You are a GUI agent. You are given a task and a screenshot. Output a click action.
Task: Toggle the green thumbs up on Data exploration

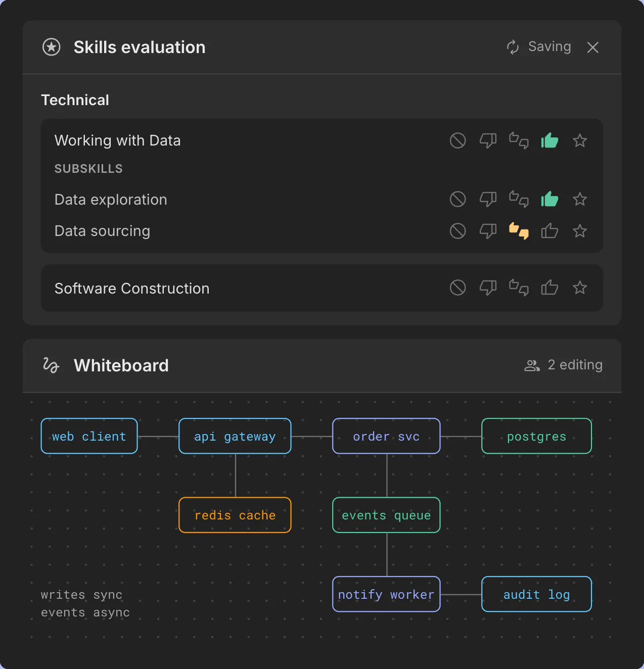click(549, 199)
